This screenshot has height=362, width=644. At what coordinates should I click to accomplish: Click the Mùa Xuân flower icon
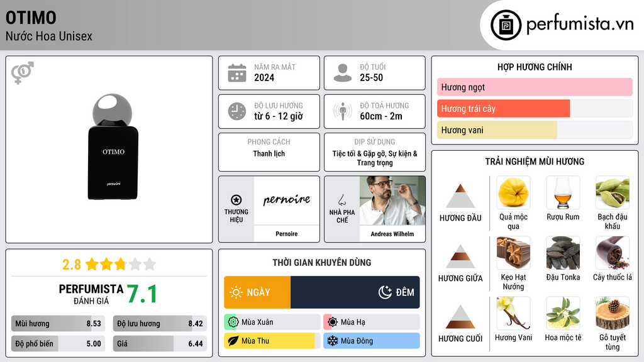pyautogui.click(x=233, y=322)
